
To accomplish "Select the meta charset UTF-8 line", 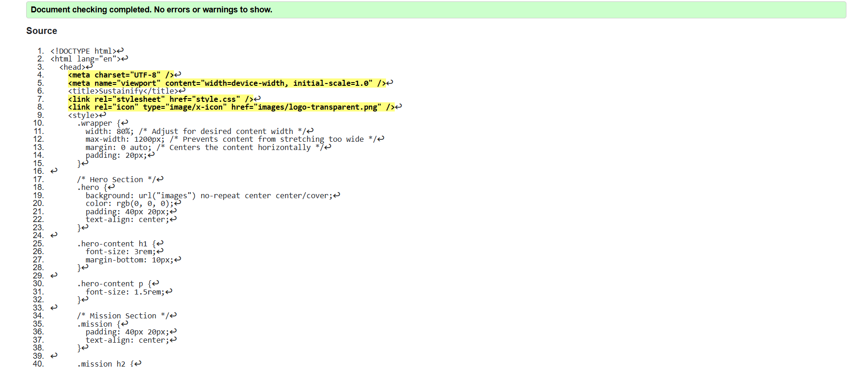I will click(124, 75).
